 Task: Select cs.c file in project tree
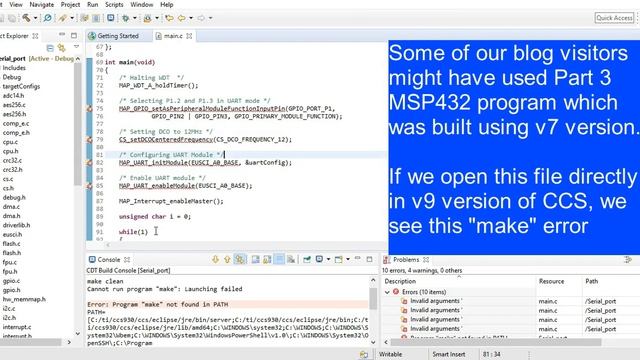[x=8, y=179]
